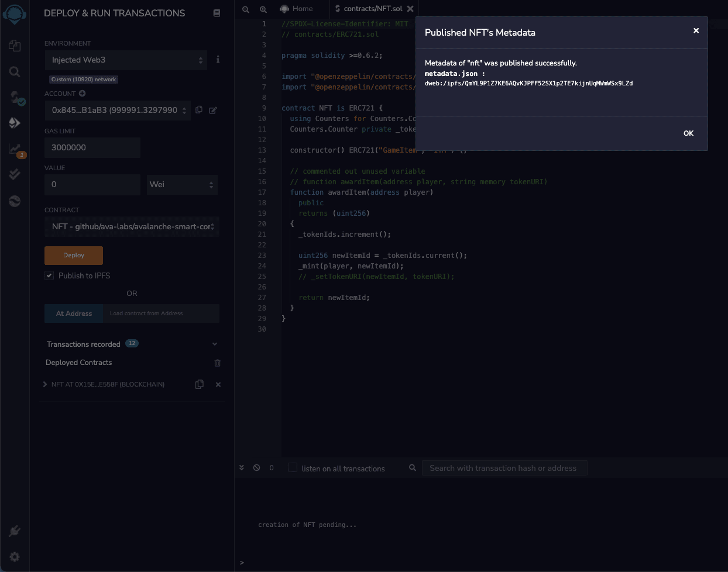Open the File Explorer panel
This screenshot has width=728, height=572.
coord(15,46)
